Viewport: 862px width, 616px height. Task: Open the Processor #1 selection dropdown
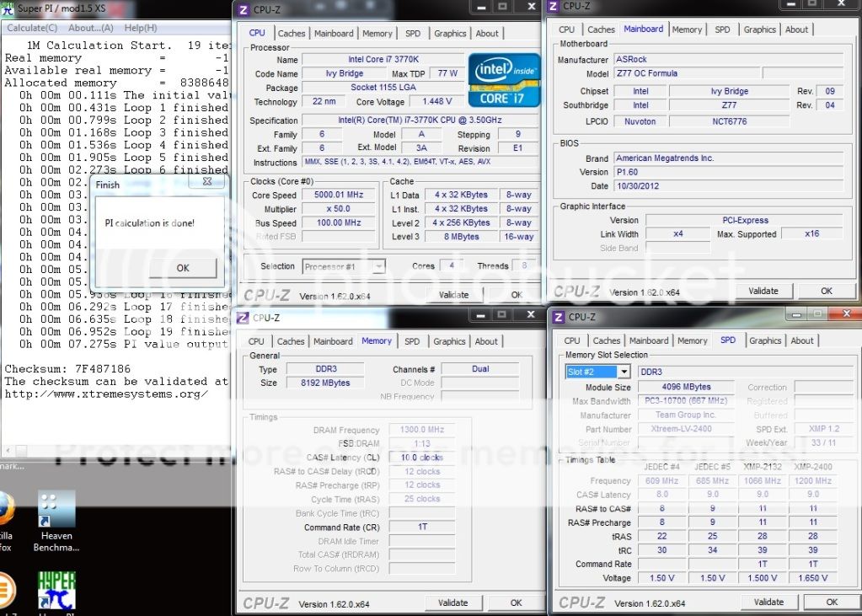pyautogui.click(x=378, y=267)
